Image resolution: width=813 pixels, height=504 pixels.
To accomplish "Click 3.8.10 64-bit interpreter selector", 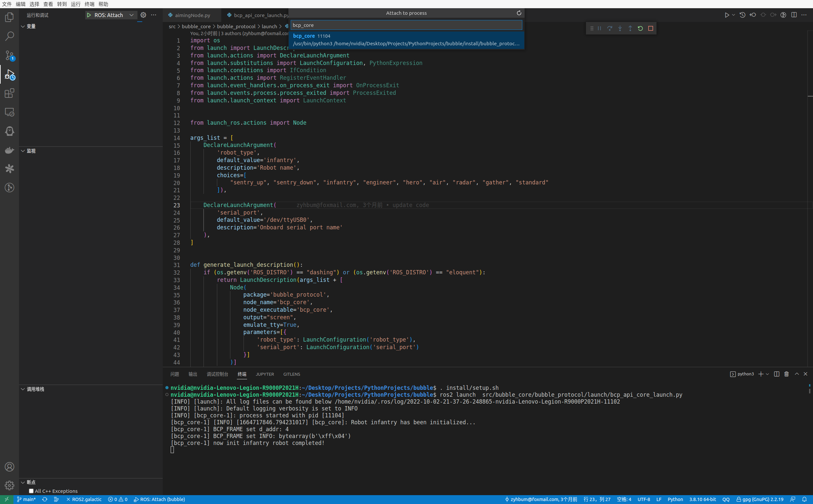I will (x=702, y=499).
